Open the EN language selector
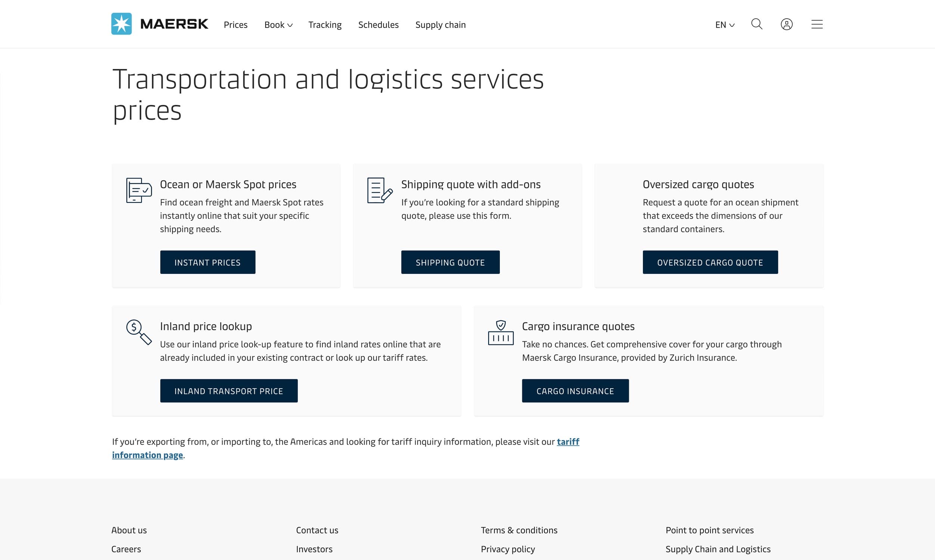 click(724, 25)
